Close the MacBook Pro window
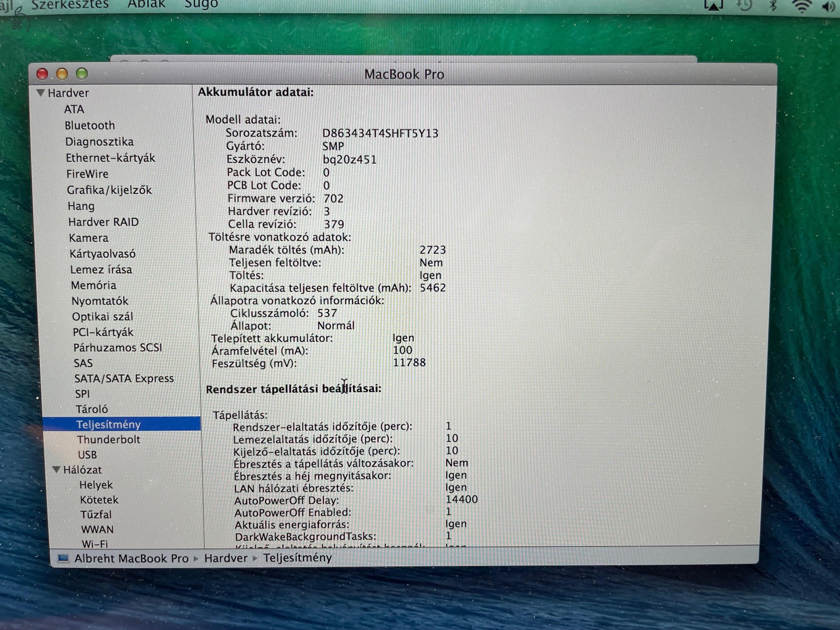 (42, 74)
